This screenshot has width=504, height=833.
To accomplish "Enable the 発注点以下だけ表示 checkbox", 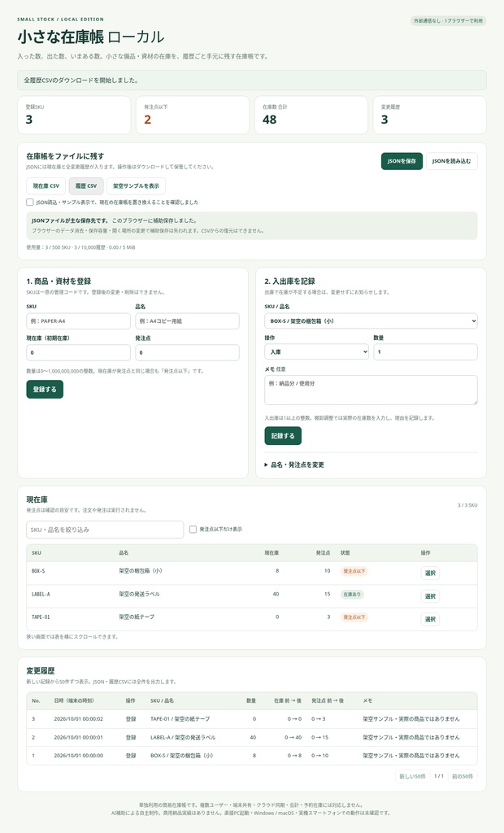I will point(193,529).
